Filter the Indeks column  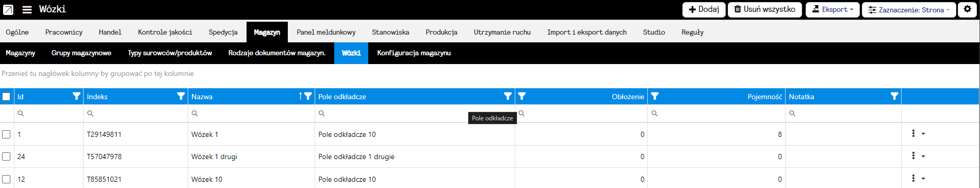click(x=181, y=96)
